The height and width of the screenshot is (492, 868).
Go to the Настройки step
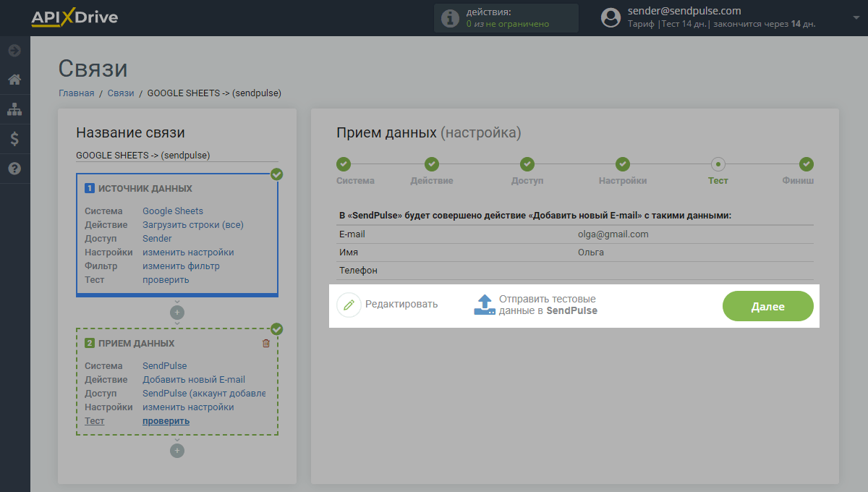pos(622,164)
